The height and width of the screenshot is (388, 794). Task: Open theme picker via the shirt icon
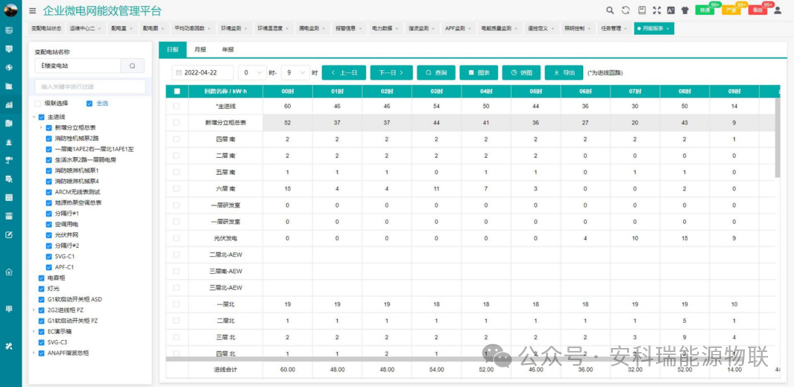pyautogui.click(x=685, y=10)
